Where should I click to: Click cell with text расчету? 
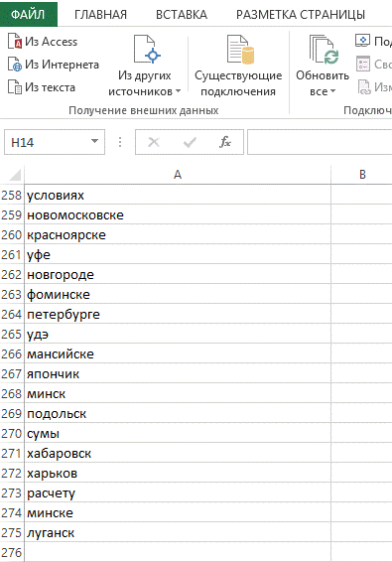(178, 492)
